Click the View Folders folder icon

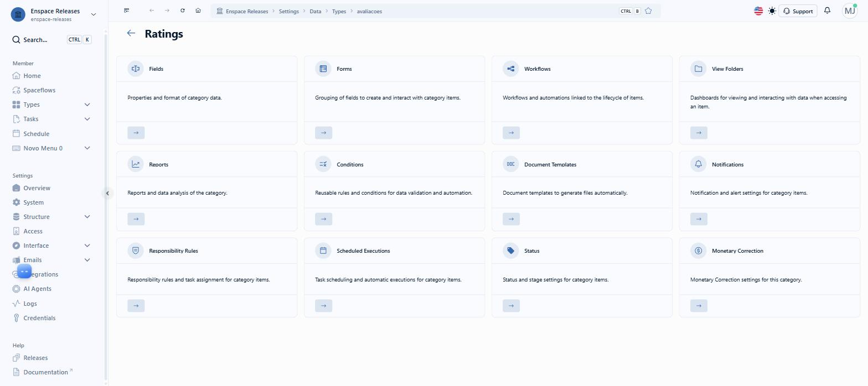click(699, 69)
